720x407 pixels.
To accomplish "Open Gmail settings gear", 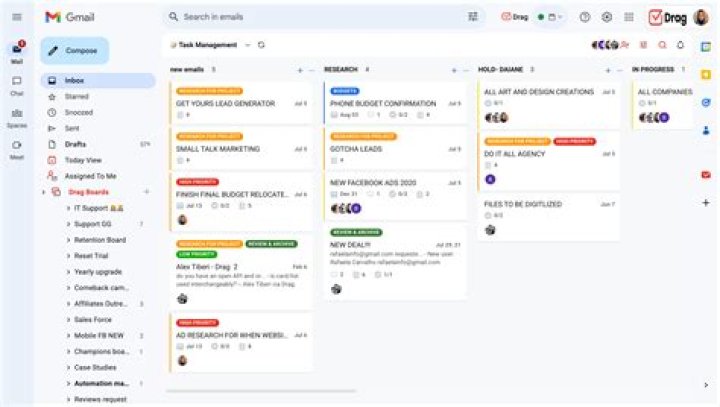I will pyautogui.click(x=607, y=17).
